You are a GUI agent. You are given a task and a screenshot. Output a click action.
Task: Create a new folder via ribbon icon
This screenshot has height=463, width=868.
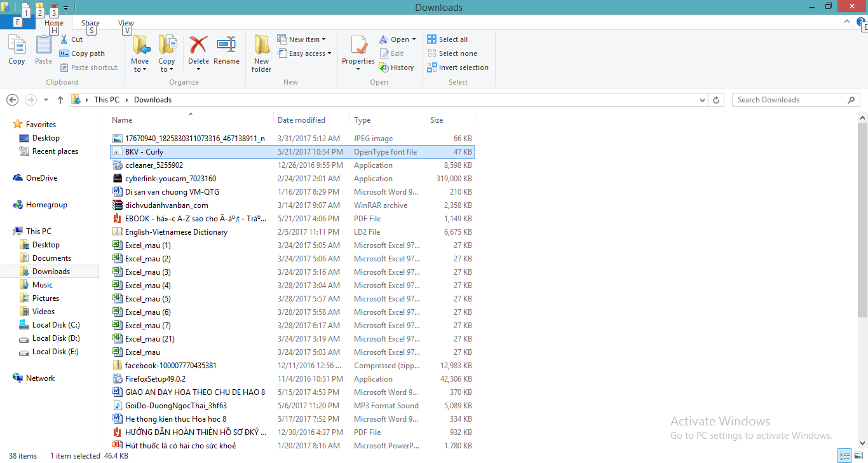[261, 46]
